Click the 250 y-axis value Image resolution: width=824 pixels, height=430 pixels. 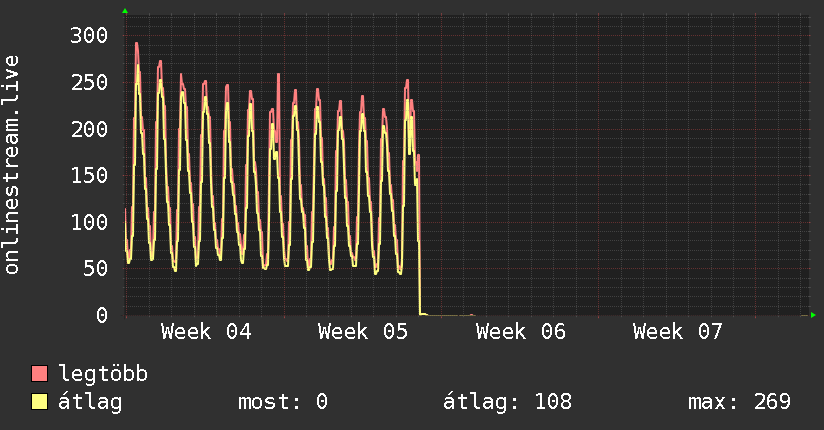coord(89,83)
